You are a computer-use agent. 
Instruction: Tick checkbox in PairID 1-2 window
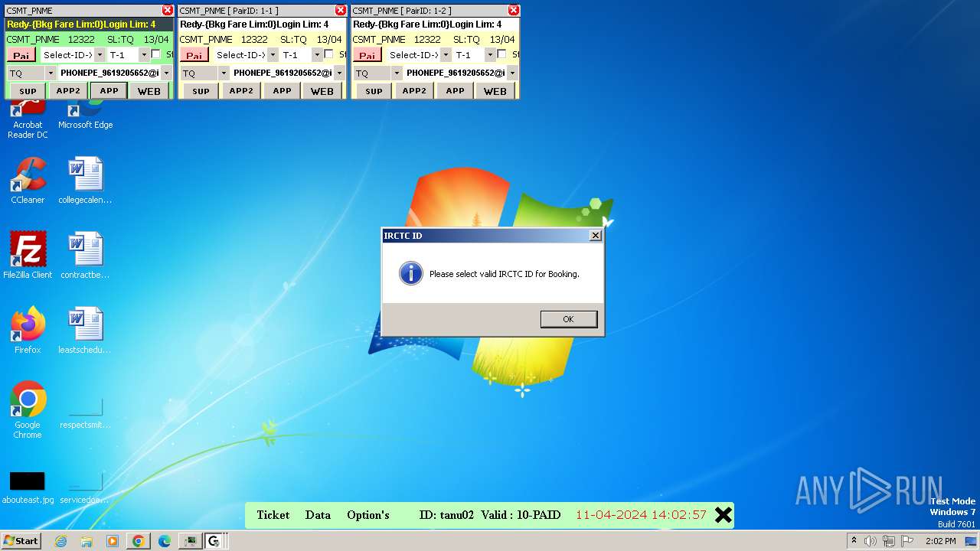501,54
